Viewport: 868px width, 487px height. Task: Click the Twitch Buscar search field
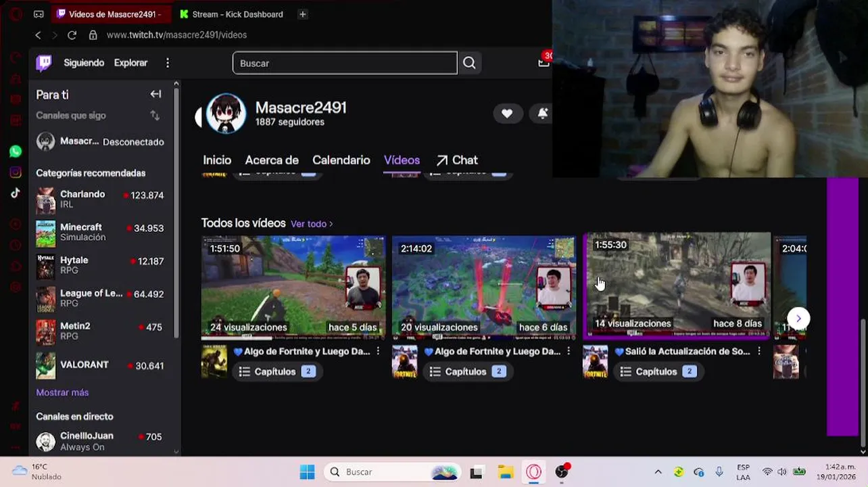(345, 63)
